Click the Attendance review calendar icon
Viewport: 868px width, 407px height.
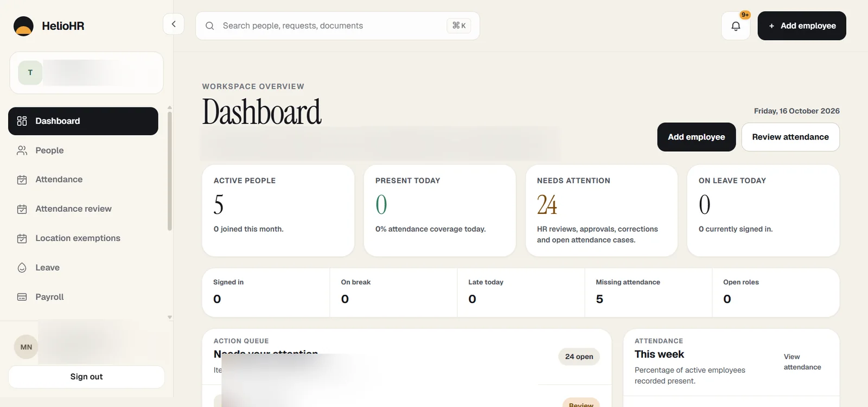click(x=22, y=209)
